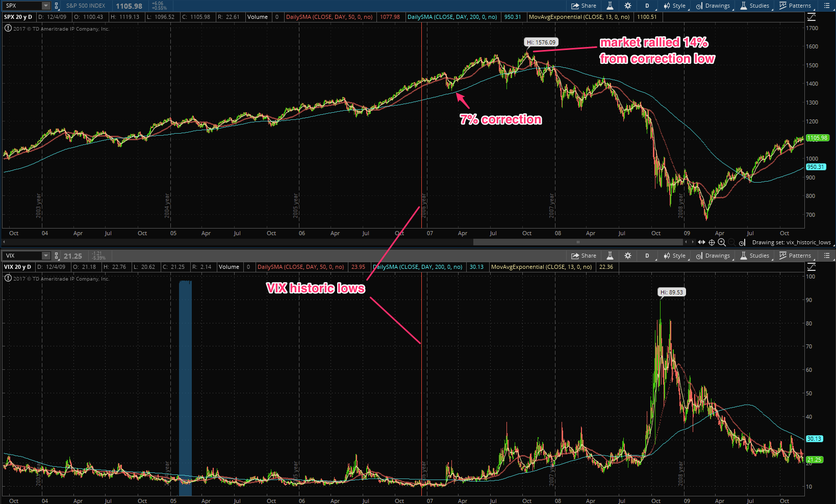
Task: Open chart settings gear on SPX chart
Action: [x=628, y=6]
